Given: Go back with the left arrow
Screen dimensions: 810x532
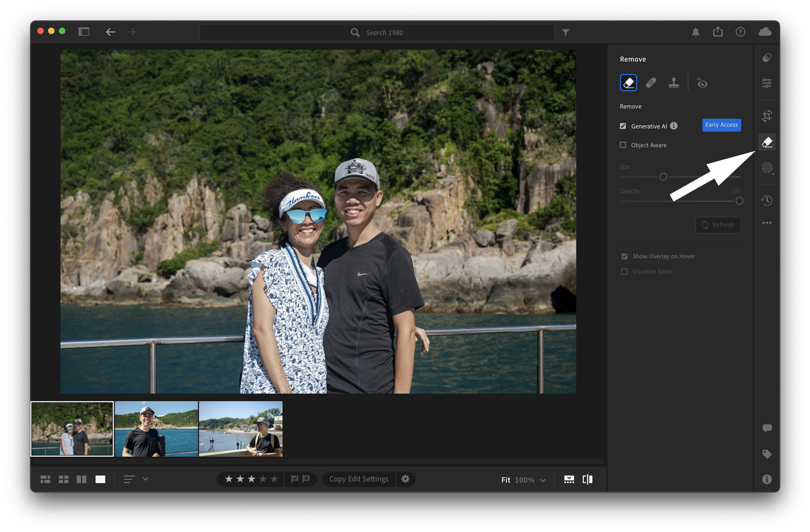Looking at the screenshot, I should pyautogui.click(x=110, y=32).
